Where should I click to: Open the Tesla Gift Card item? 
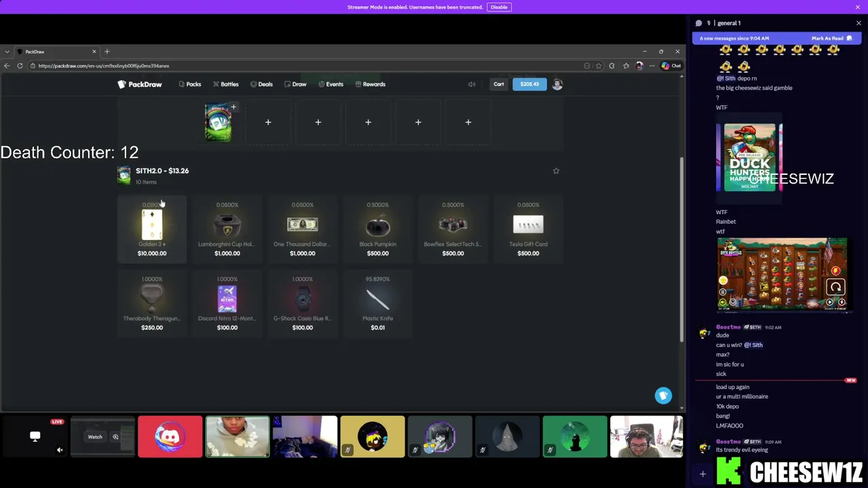point(528,229)
